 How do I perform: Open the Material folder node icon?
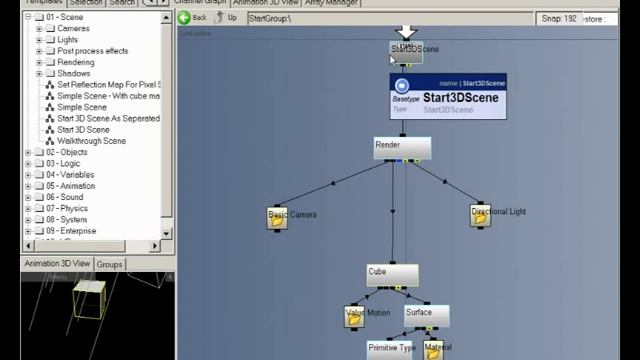433,350
